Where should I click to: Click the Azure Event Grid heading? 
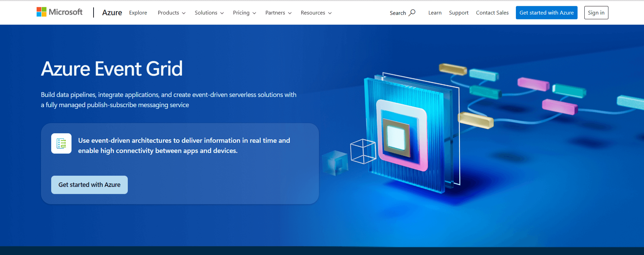click(112, 68)
